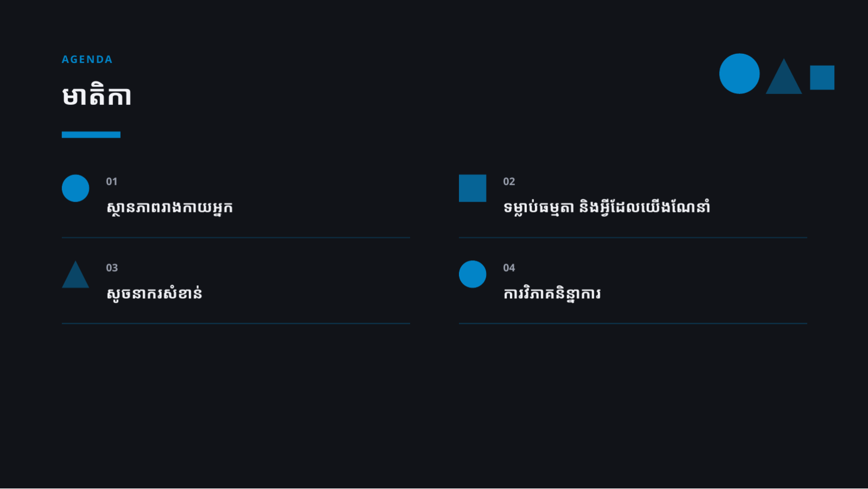
Task: Select the AGENDA label text
Action: pyautogui.click(x=87, y=59)
